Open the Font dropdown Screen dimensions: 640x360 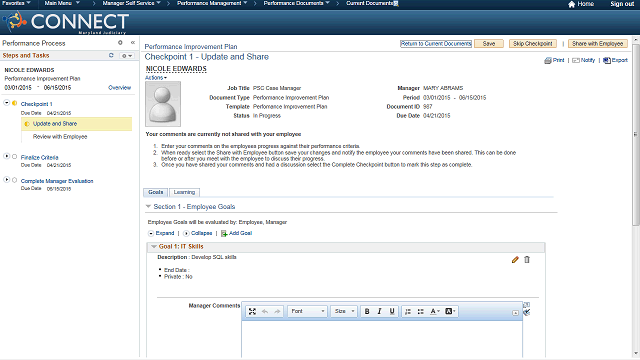307,311
